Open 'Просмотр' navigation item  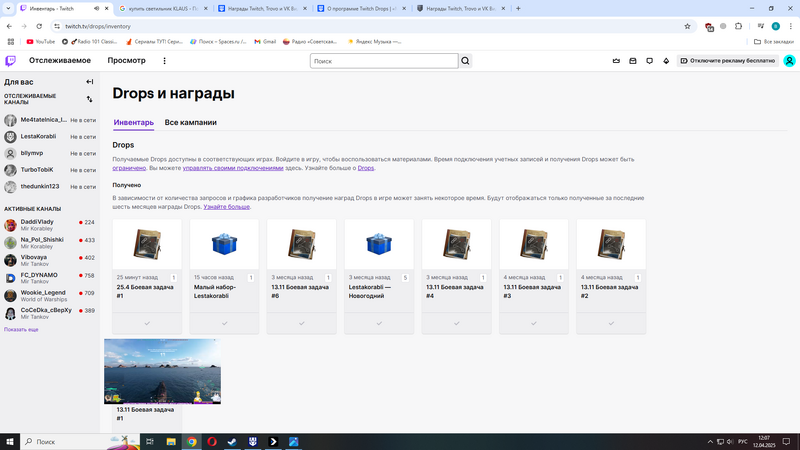[127, 60]
